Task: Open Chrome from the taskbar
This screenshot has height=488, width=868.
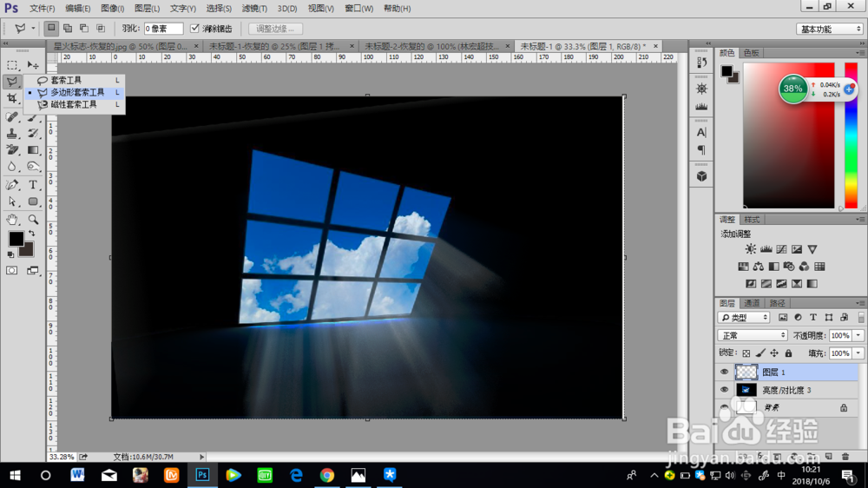Action: tap(327, 475)
